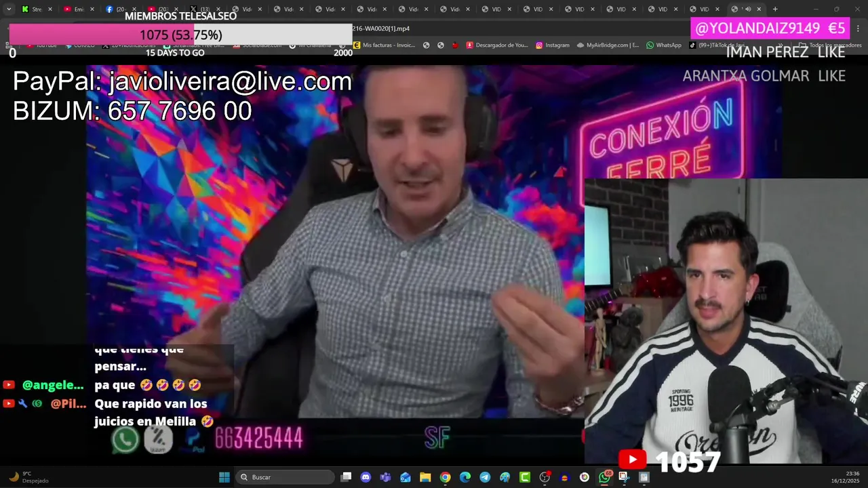Click the PayPal icon in the video banner
The width and height of the screenshot is (868, 488).
coord(194,440)
